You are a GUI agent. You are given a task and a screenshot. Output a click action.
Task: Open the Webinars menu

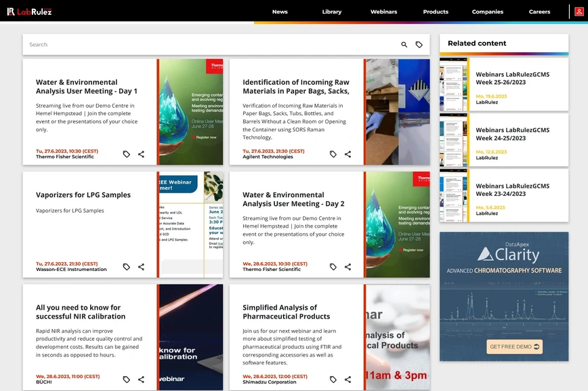(383, 12)
